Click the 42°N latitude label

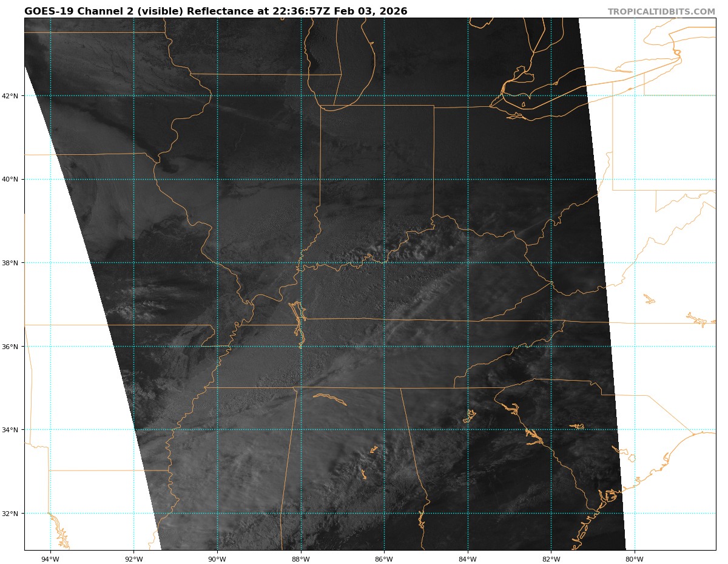click(13, 96)
